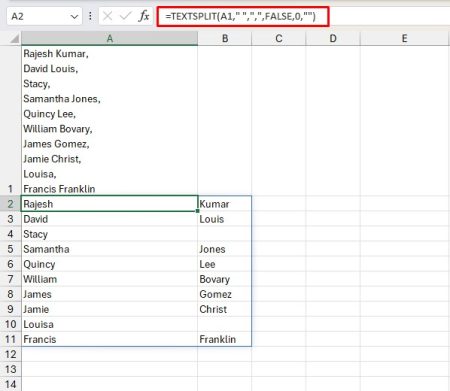Click the cell containing Christ in row 9
The height and width of the screenshot is (391, 450).
click(x=225, y=309)
